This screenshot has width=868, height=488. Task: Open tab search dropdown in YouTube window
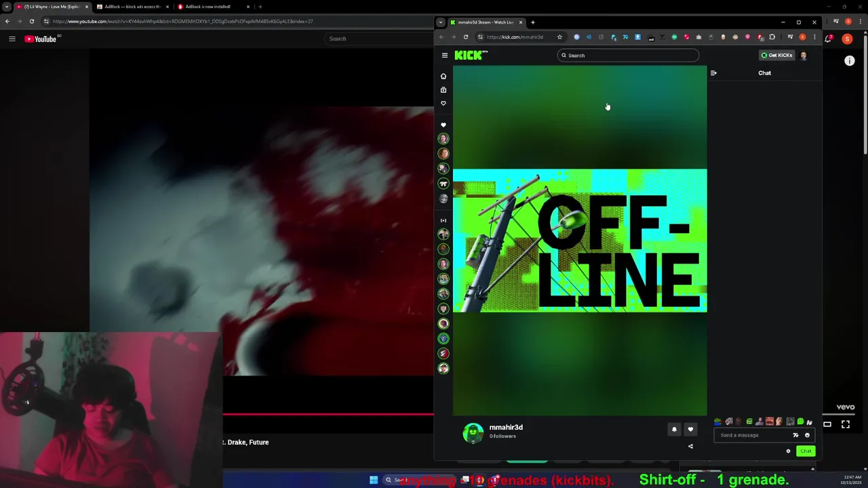click(5, 7)
